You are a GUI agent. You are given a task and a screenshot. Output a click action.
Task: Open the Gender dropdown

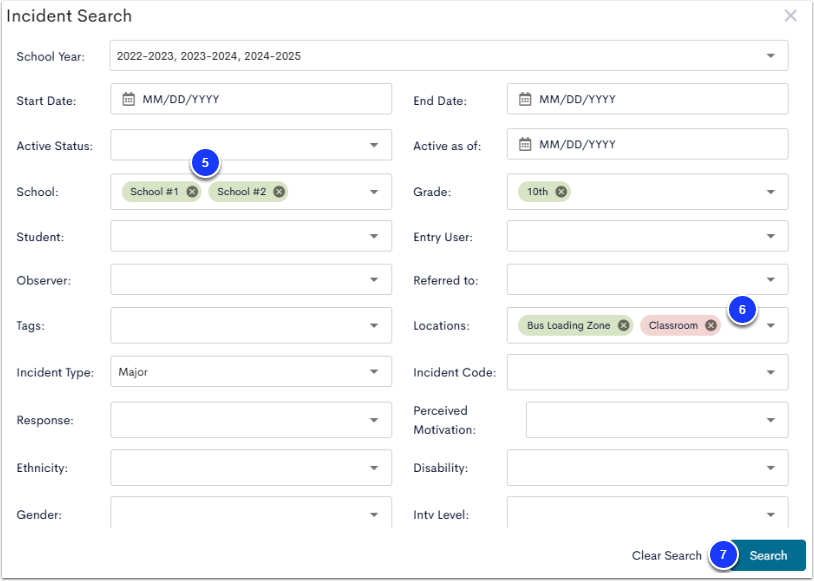point(251,513)
